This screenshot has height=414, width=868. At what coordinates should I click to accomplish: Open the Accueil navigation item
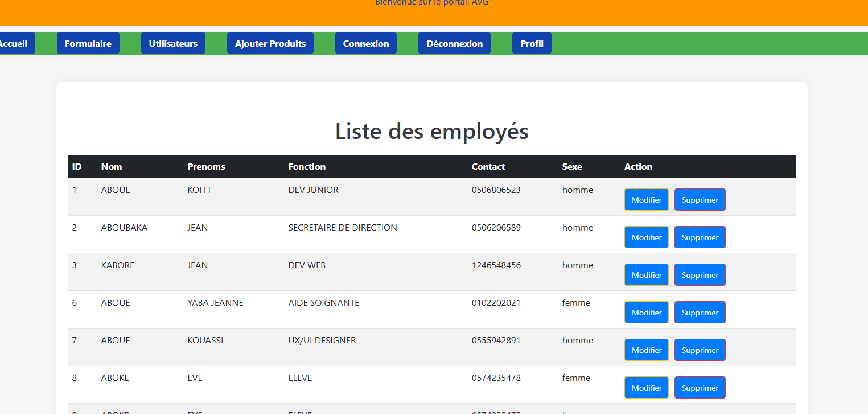[14, 43]
